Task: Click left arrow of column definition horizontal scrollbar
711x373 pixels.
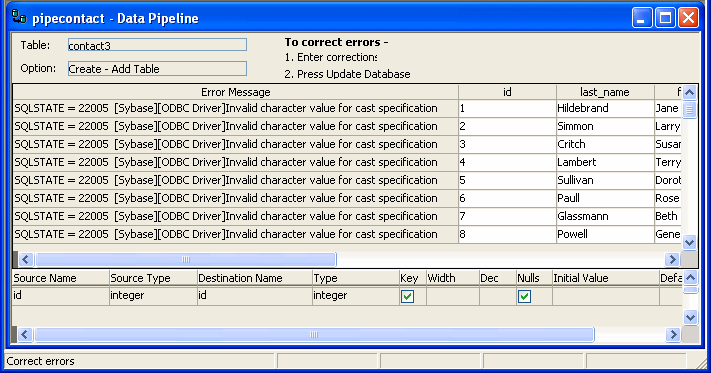Action: click(x=25, y=334)
